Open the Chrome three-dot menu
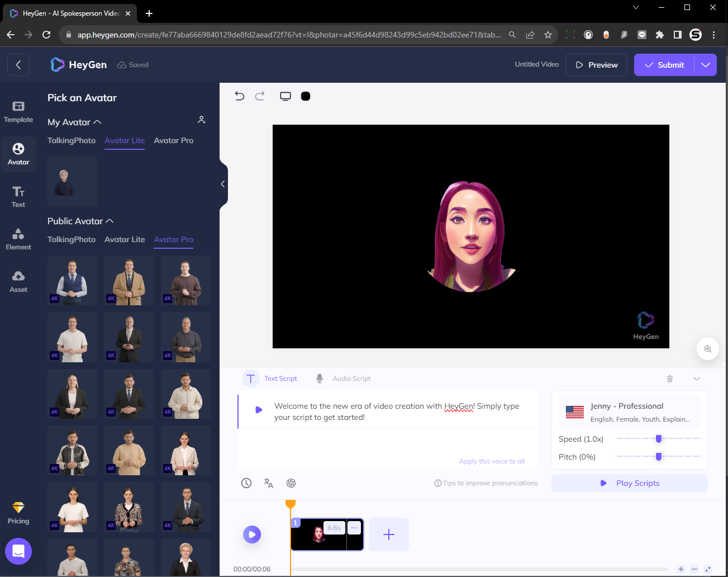This screenshot has width=728, height=577. point(713,35)
